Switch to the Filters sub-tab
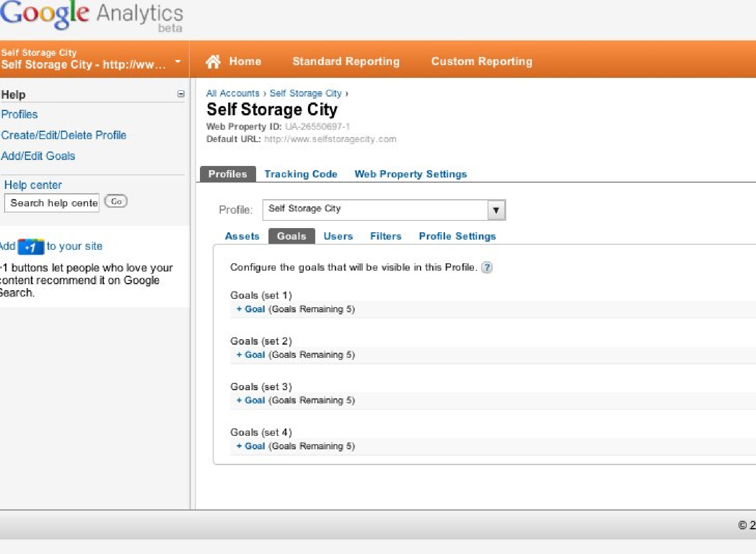This screenshot has width=756, height=554. pyautogui.click(x=385, y=236)
